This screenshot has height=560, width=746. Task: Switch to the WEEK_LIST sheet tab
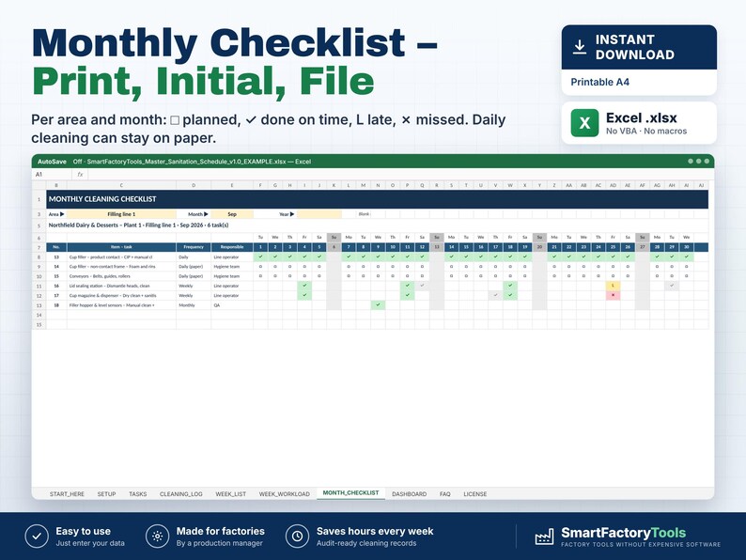click(x=231, y=494)
